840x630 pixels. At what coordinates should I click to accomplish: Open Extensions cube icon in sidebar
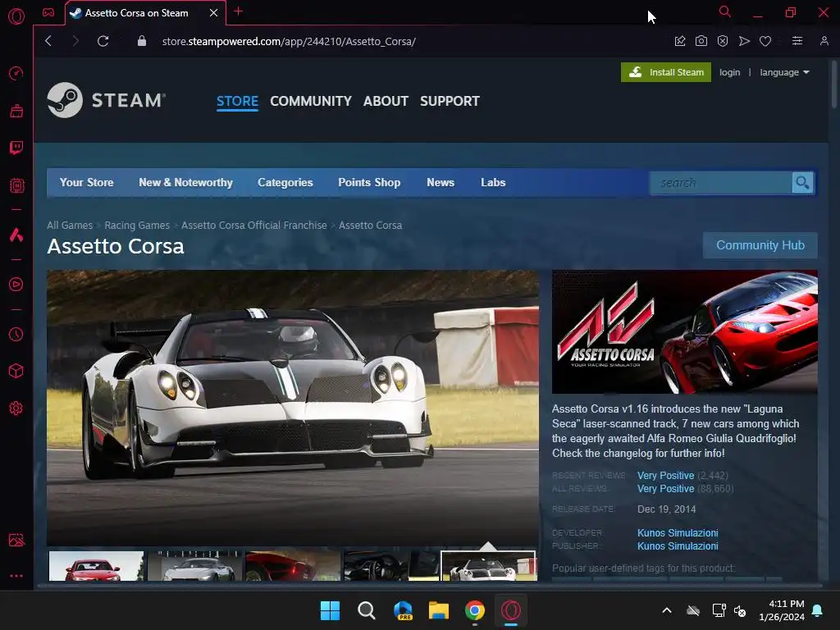coord(16,371)
